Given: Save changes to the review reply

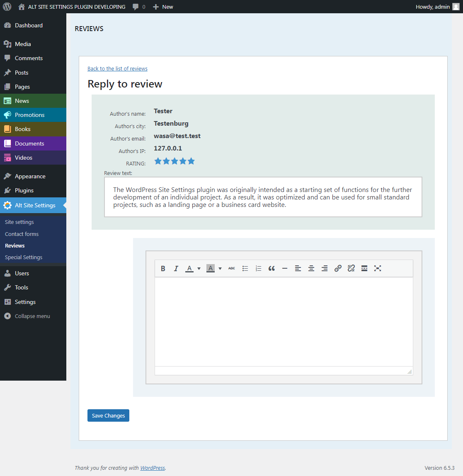Looking at the screenshot, I should pos(108,415).
